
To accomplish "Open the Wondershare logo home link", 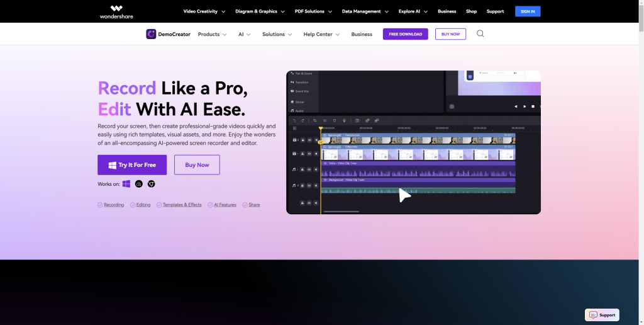I will pyautogui.click(x=116, y=11).
